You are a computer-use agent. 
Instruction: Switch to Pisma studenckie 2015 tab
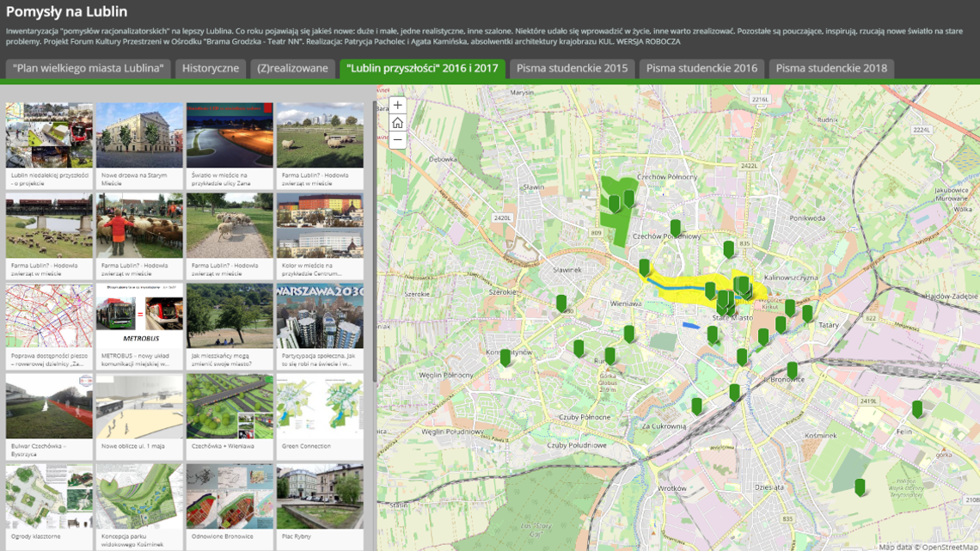(572, 68)
